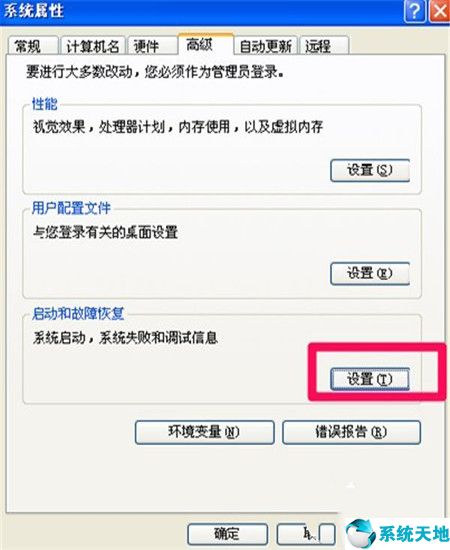Click the question mark help icon
Screen dimensions: 450x550
(414, 12)
